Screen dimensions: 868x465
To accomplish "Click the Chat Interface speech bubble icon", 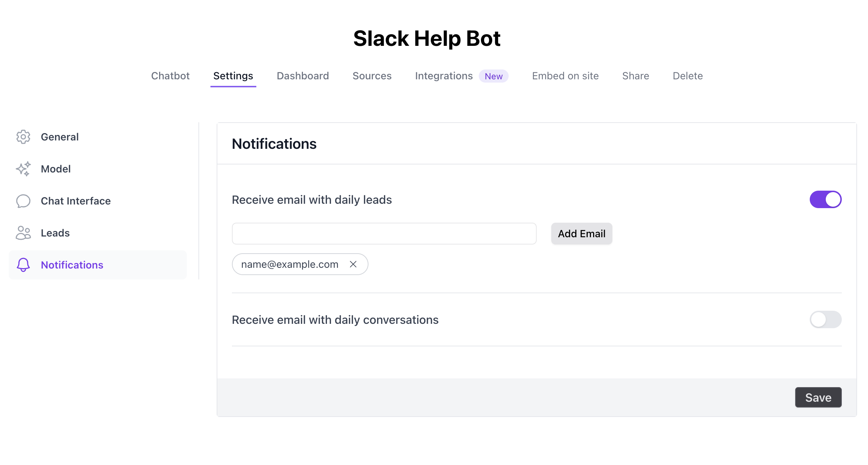I will (23, 201).
